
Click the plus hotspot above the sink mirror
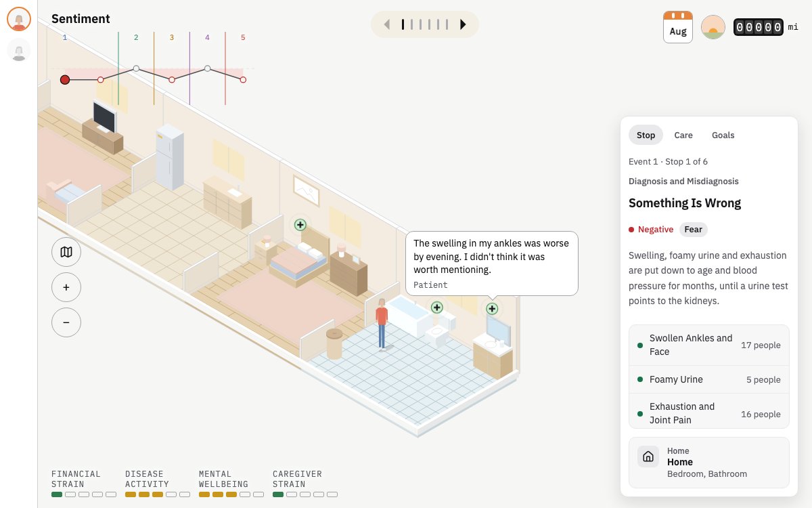[492, 309]
